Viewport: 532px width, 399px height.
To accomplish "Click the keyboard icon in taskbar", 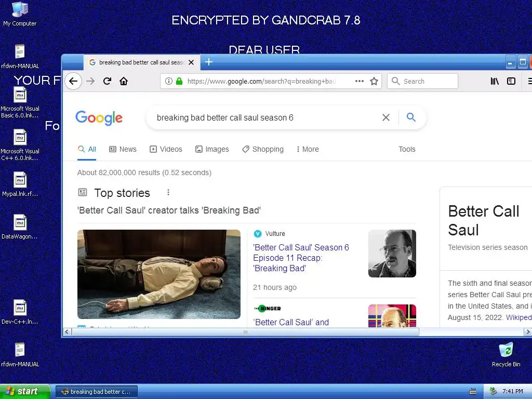I will tap(473, 392).
